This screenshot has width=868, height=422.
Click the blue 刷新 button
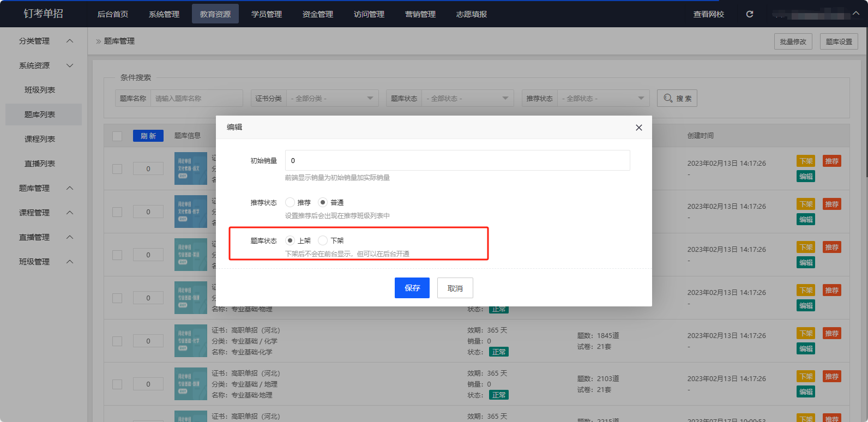[x=148, y=136]
